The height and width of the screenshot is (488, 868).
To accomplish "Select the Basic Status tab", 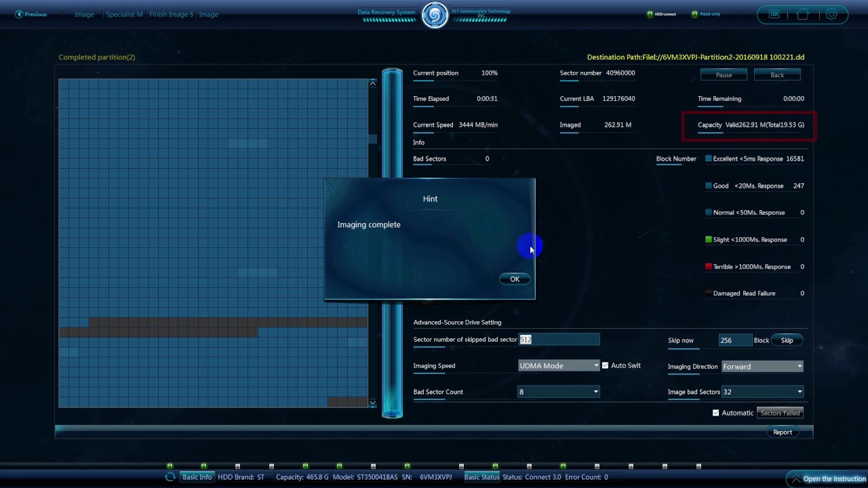I will 481,477.
